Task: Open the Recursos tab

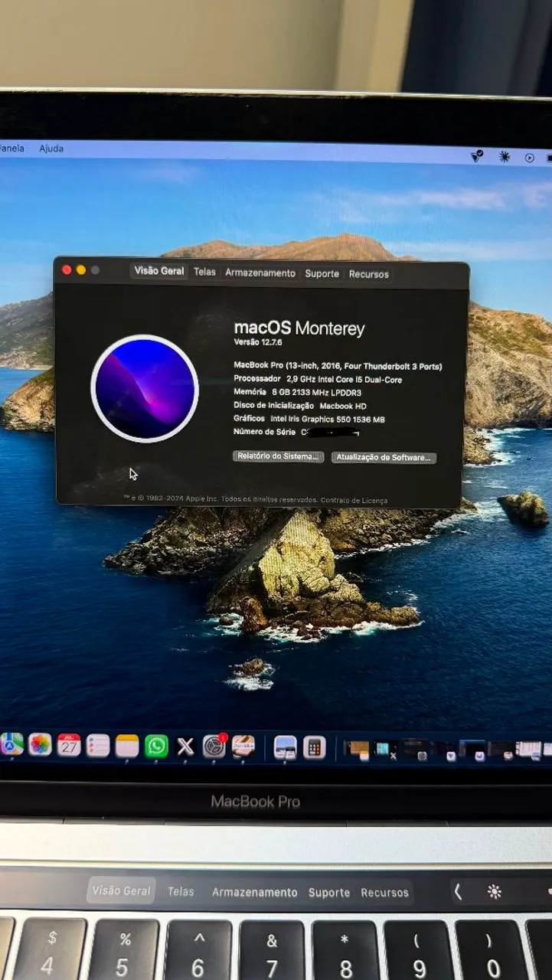Action: 369,274
